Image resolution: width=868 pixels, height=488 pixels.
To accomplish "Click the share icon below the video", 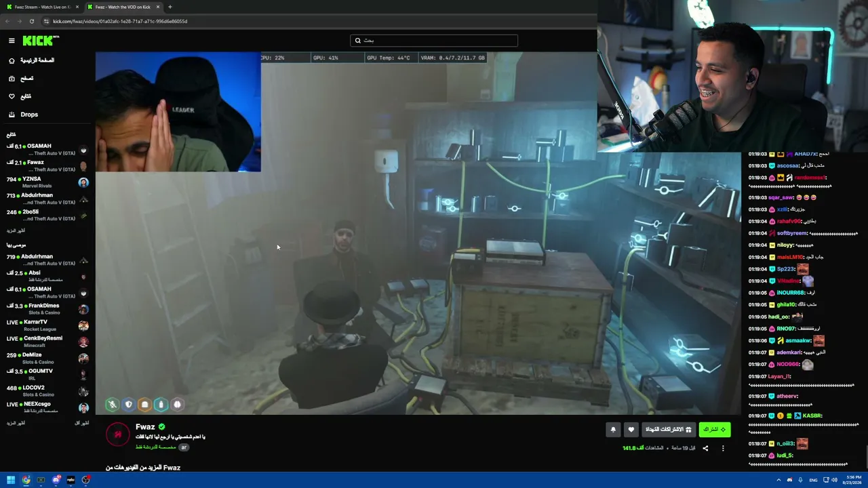I will point(705,448).
